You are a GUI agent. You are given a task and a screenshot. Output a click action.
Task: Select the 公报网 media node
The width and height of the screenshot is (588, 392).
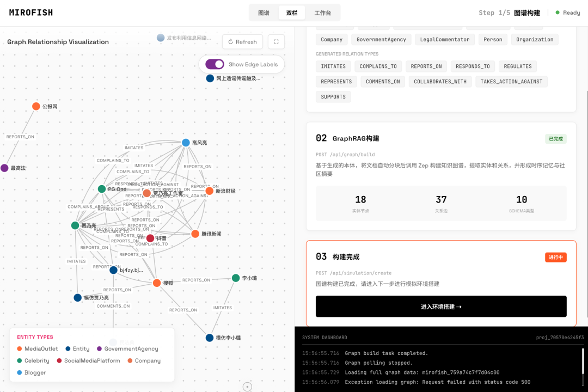point(36,106)
